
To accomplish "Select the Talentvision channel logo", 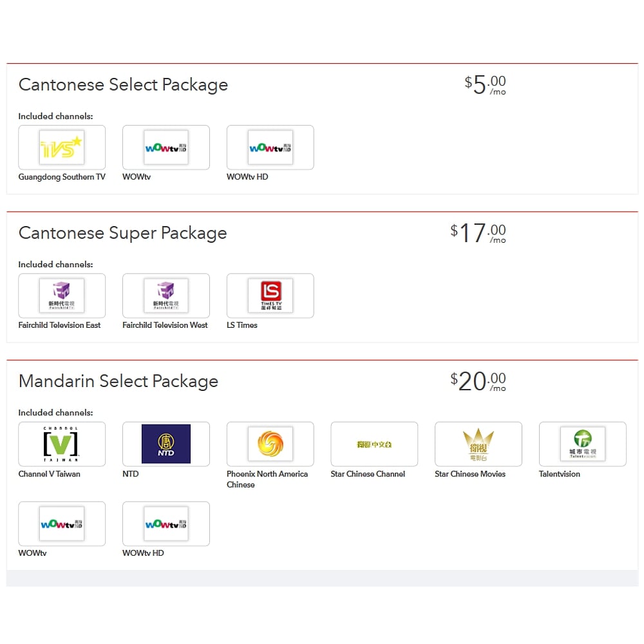I will click(583, 444).
